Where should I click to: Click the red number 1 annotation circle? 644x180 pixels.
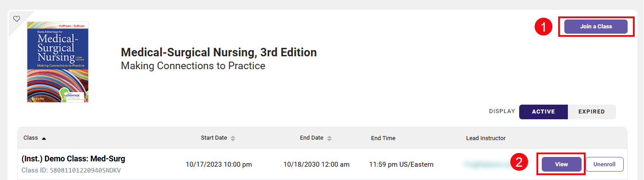pyautogui.click(x=543, y=27)
